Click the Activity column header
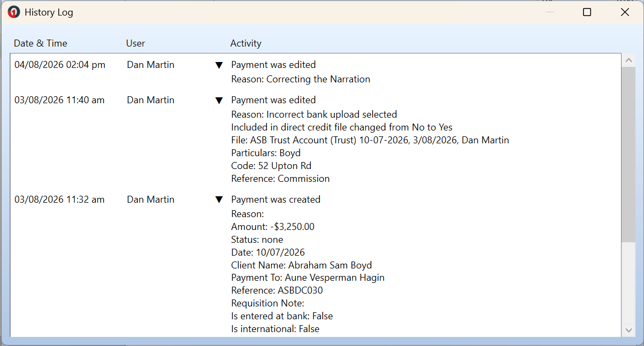Viewport: 644px width, 346px height. [246, 43]
